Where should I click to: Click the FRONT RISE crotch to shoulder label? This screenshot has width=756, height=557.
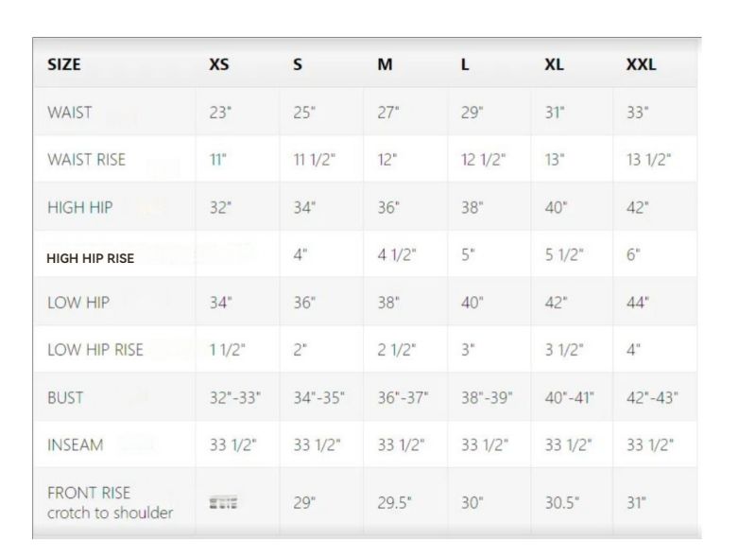pyautogui.click(x=110, y=502)
